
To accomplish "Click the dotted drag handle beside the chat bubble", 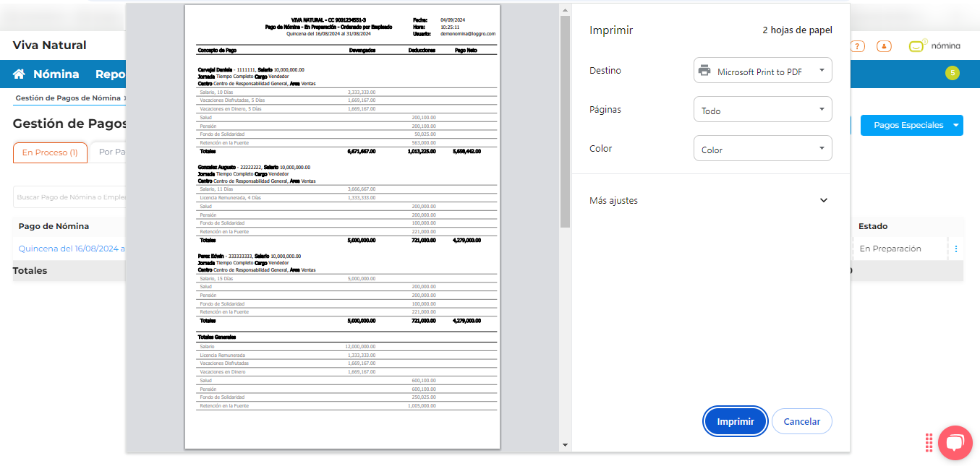I will (x=929, y=443).
